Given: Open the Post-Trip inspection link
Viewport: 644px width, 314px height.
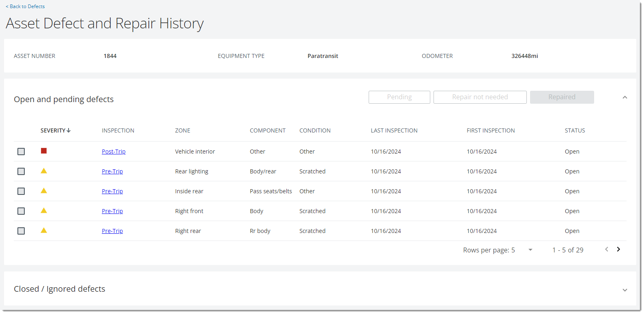Looking at the screenshot, I should (114, 152).
